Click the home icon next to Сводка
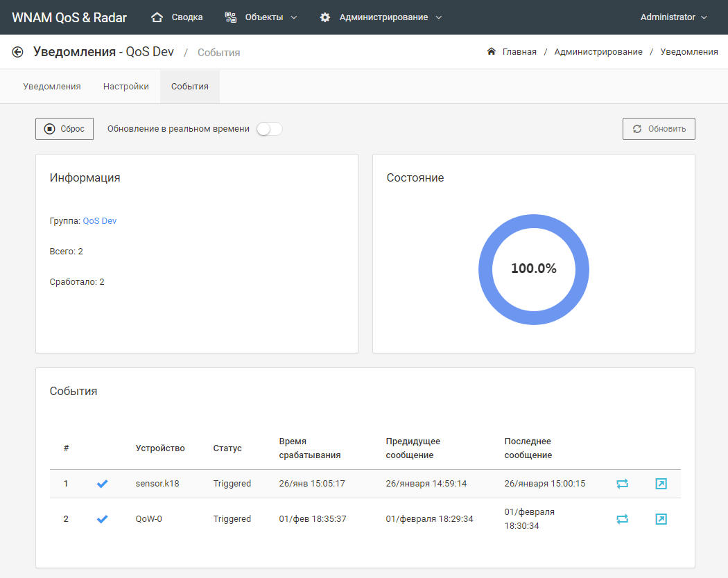 157,17
